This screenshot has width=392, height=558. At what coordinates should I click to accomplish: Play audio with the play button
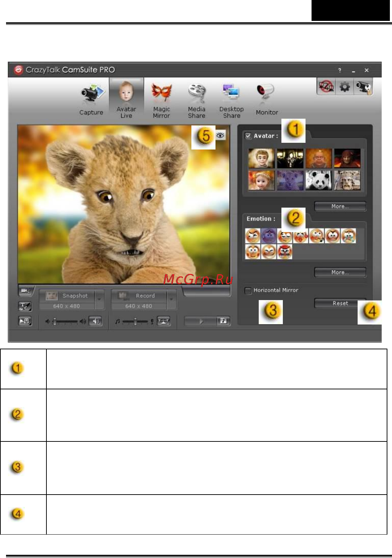point(201,321)
